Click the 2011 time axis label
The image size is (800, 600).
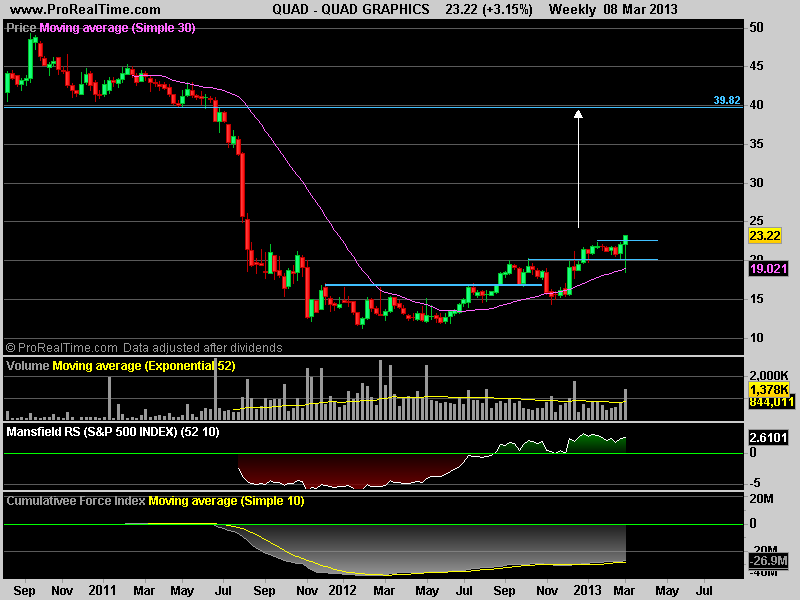pyautogui.click(x=102, y=591)
